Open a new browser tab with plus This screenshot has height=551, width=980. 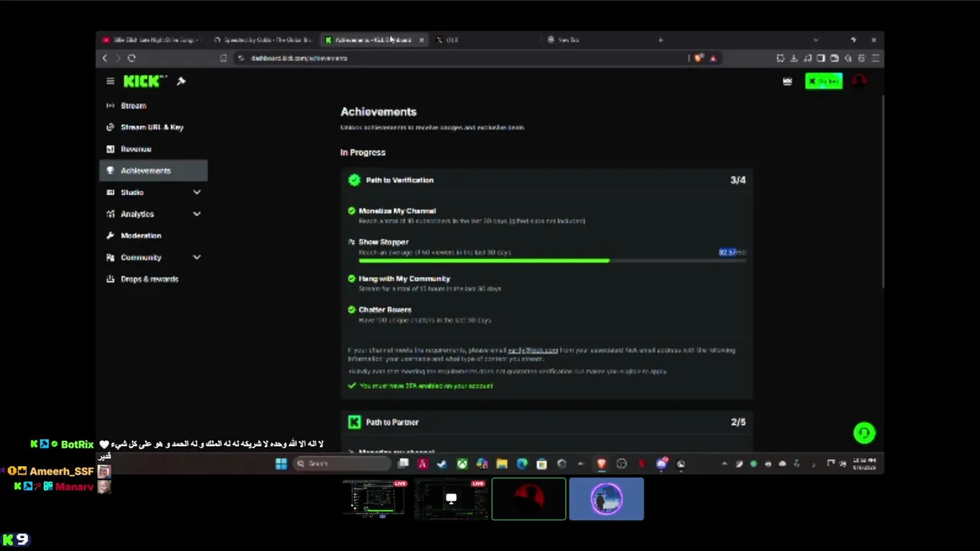[x=661, y=40]
